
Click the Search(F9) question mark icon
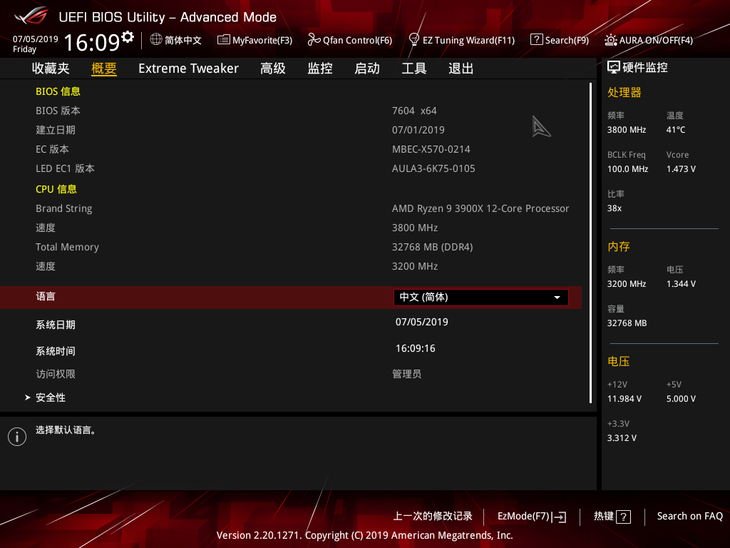536,40
